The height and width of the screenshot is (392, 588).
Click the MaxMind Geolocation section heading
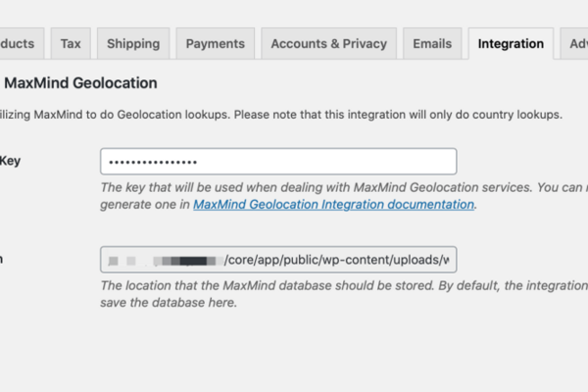click(x=80, y=83)
